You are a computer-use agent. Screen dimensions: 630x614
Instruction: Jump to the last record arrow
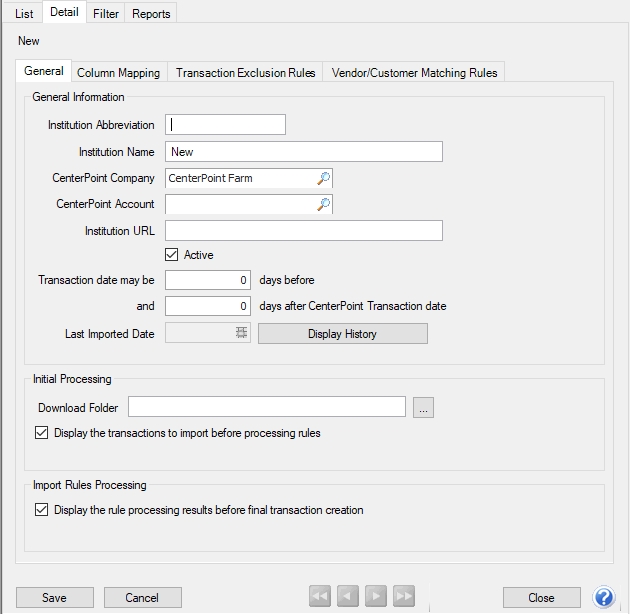[404, 597]
